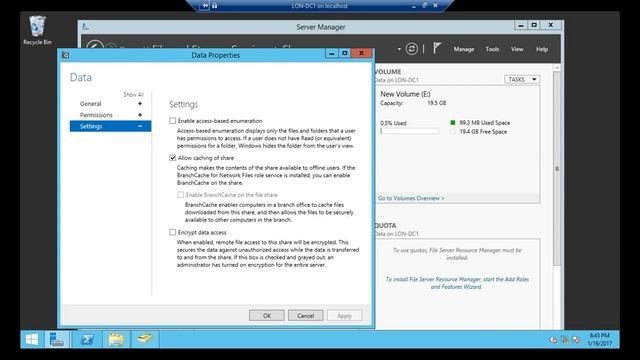
Task: Click the first system tray icon
Action: pos(553,340)
